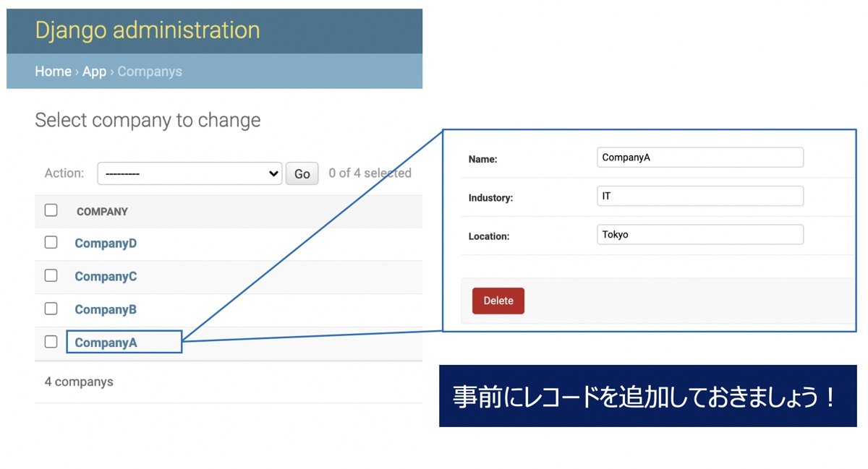
Task: Check the checkbox next to CompanyB
Action: 51,308
